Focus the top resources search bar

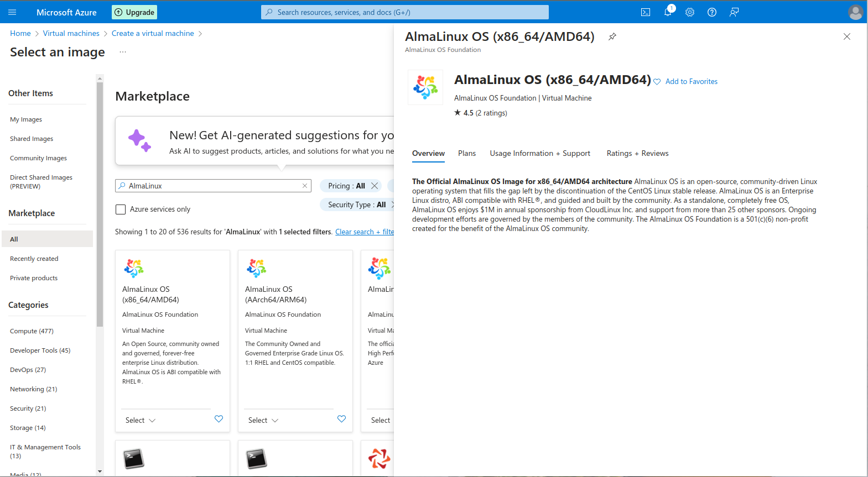point(405,12)
